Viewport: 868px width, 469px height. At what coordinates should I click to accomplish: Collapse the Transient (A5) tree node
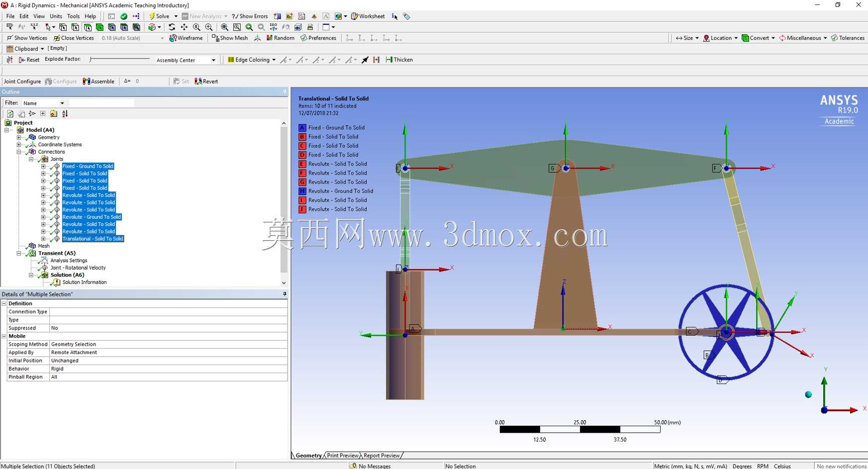pos(19,253)
